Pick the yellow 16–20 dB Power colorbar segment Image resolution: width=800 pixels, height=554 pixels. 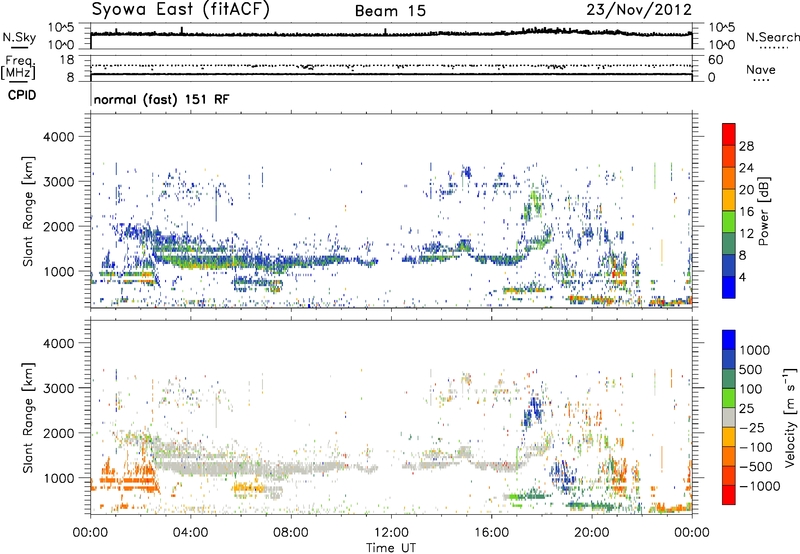click(729, 200)
